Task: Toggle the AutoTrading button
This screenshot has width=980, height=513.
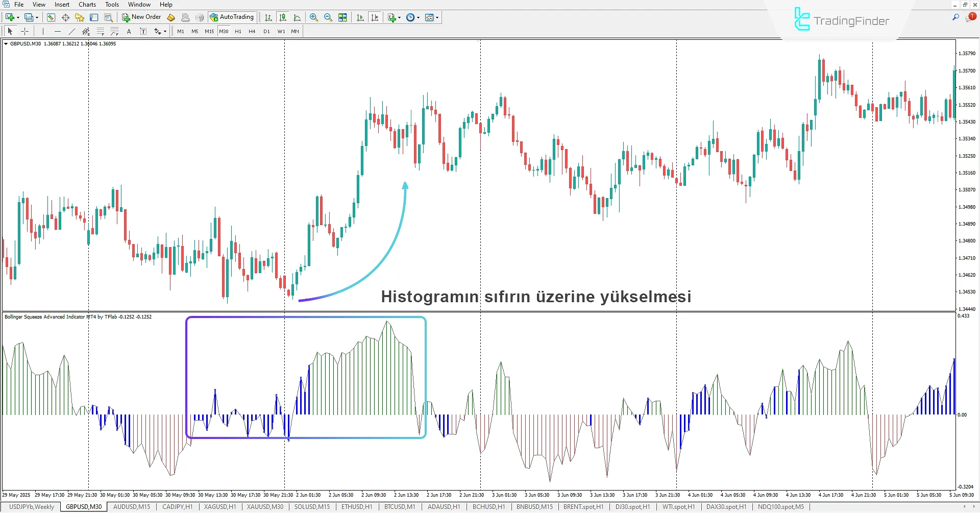Action: [232, 17]
